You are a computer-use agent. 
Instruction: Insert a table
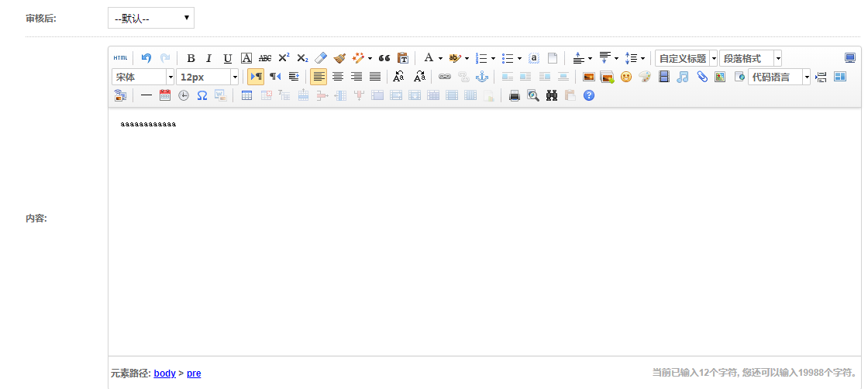(x=247, y=96)
